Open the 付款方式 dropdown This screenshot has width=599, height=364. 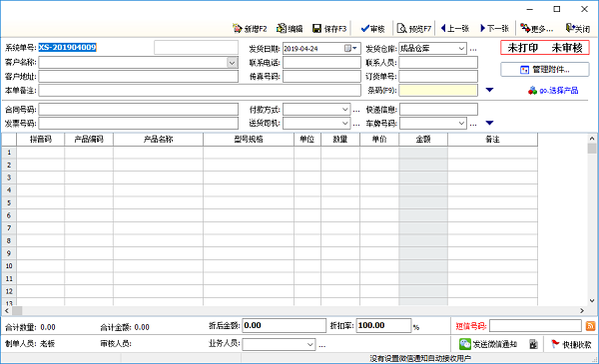344,110
